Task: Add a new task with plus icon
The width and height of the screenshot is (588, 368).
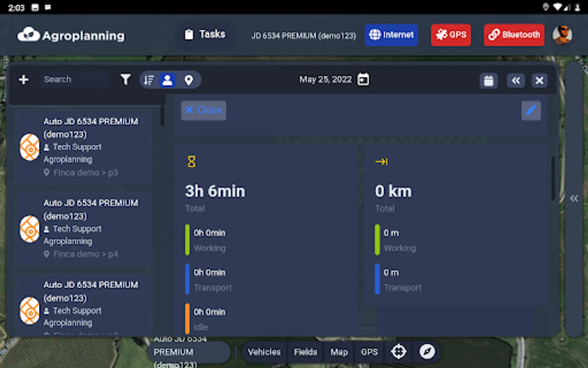Action: point(24,79)
